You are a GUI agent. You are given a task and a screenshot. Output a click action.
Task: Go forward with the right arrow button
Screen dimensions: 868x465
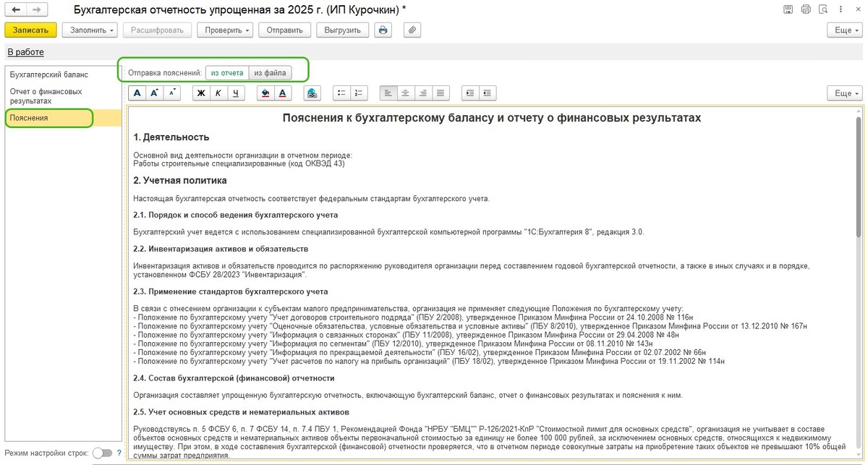(x=38, y=10)
